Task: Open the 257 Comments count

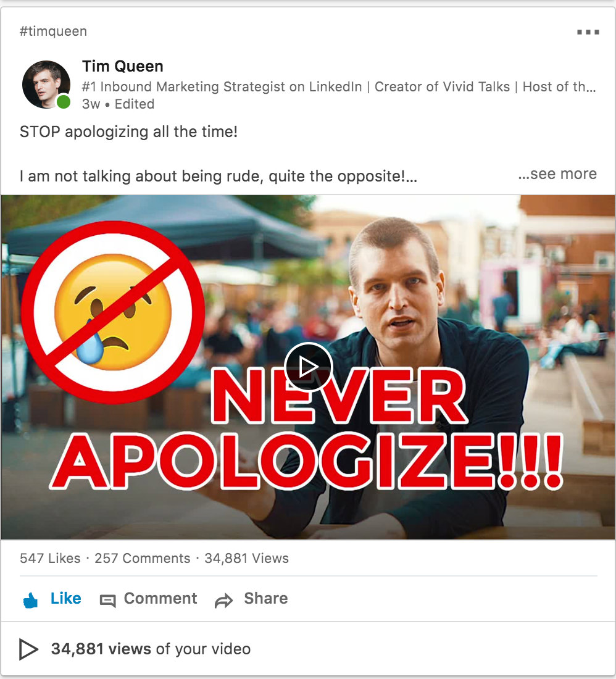Action: [143, 558]
